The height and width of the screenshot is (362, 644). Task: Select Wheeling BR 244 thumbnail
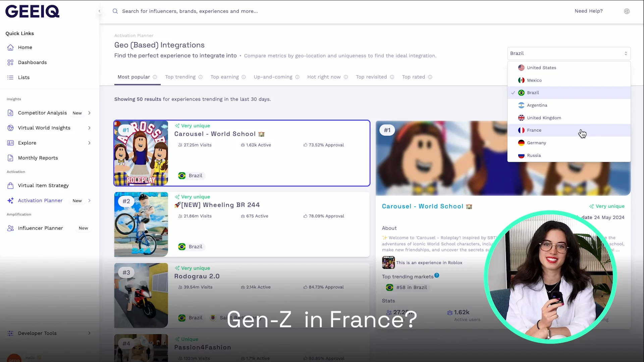[x=141, y=224]
